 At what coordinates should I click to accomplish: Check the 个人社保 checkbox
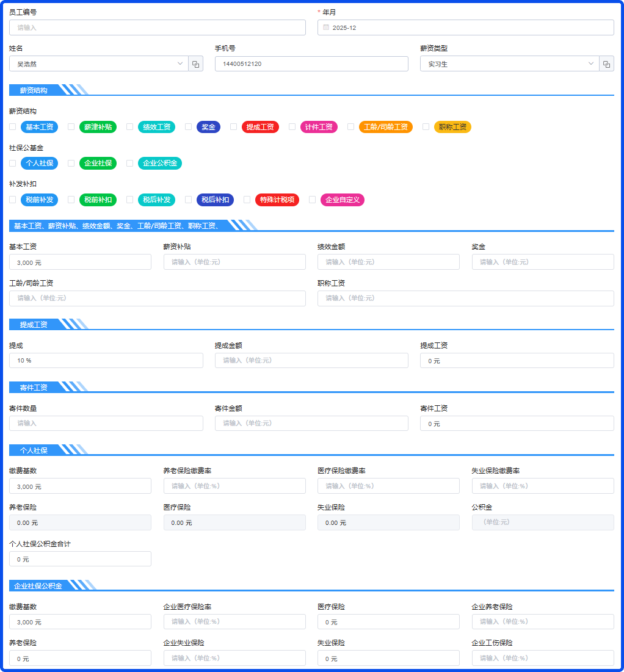[x=12, y=163]
